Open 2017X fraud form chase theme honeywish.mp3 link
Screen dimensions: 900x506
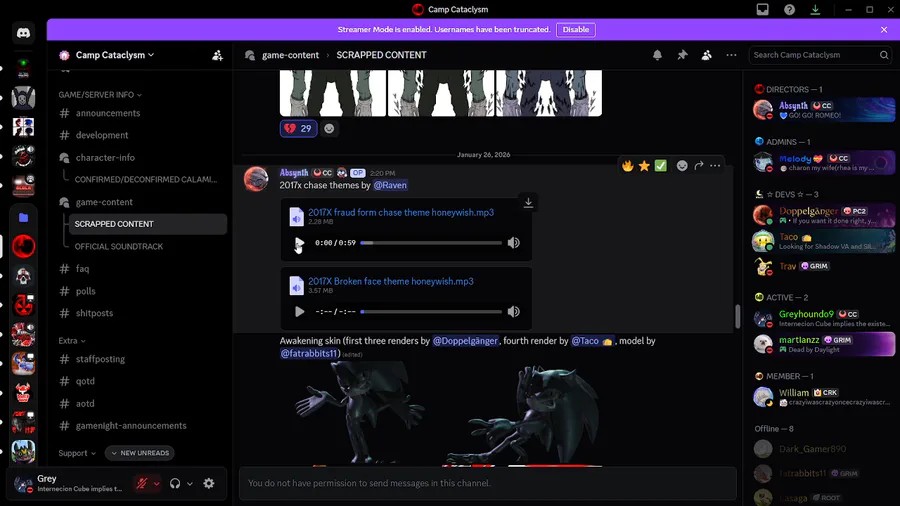[401, 212]
